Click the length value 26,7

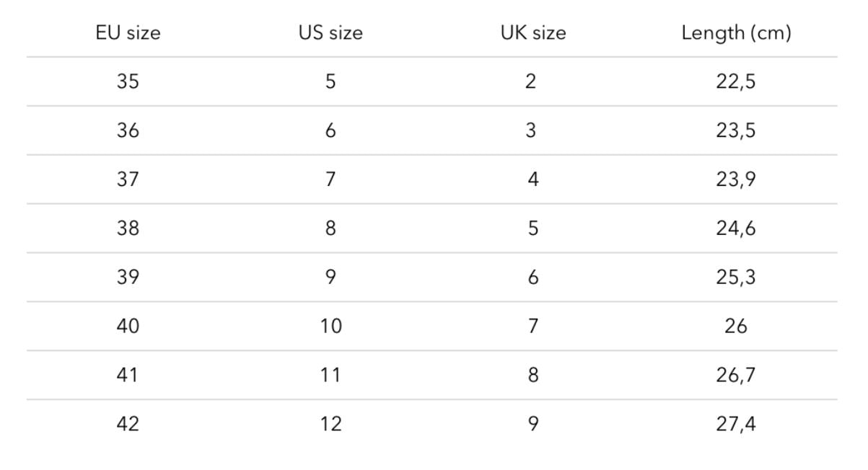pos(736,376)
